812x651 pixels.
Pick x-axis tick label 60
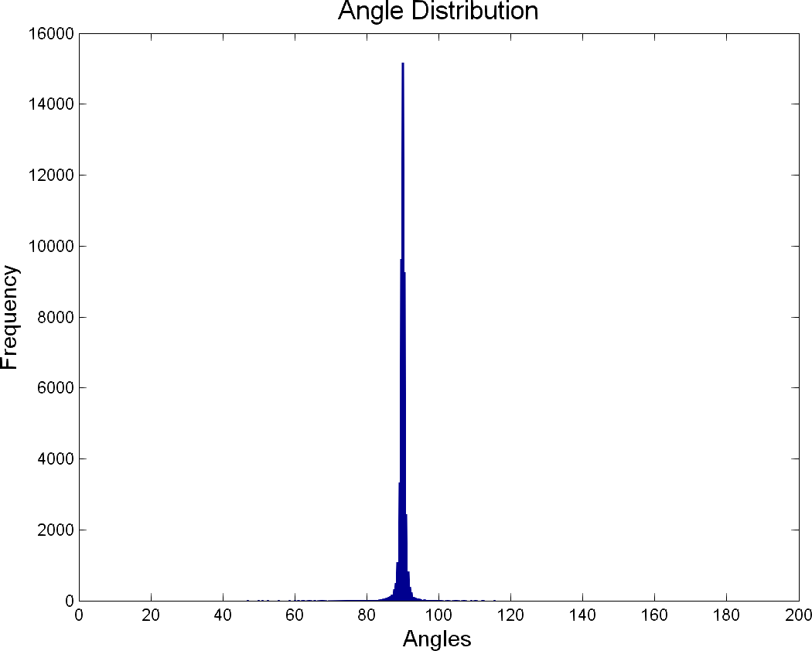click(x=295, y=615)
